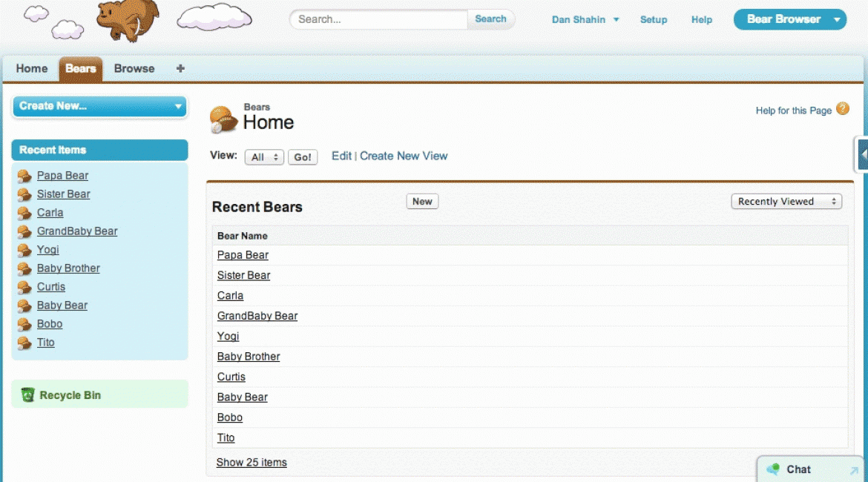The width and height of the screenshot is (868, 482).
Task: Click the flying bear logo
Action: [128, 21]
